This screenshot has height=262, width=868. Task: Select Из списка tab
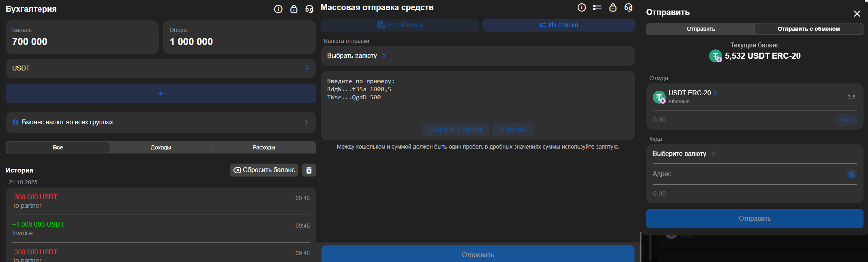point(559,25)
